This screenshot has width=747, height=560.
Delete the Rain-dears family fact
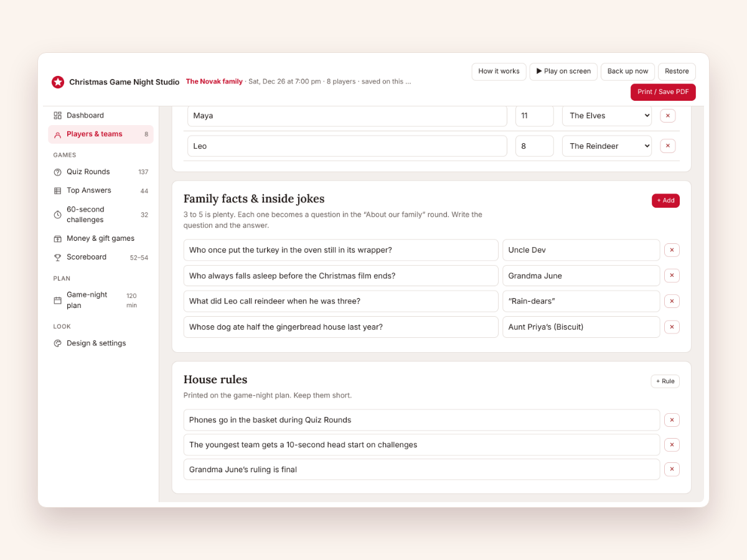(x=672, y=301)
